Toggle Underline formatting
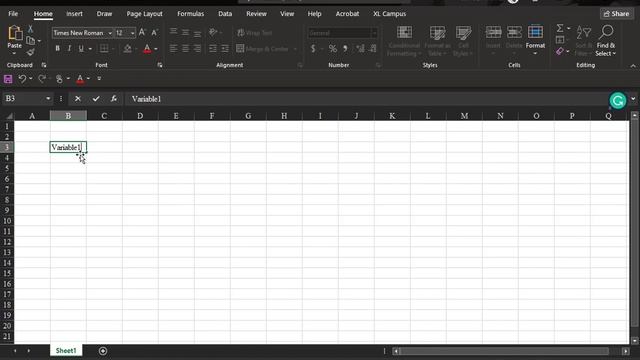 [x=81, y=49]
